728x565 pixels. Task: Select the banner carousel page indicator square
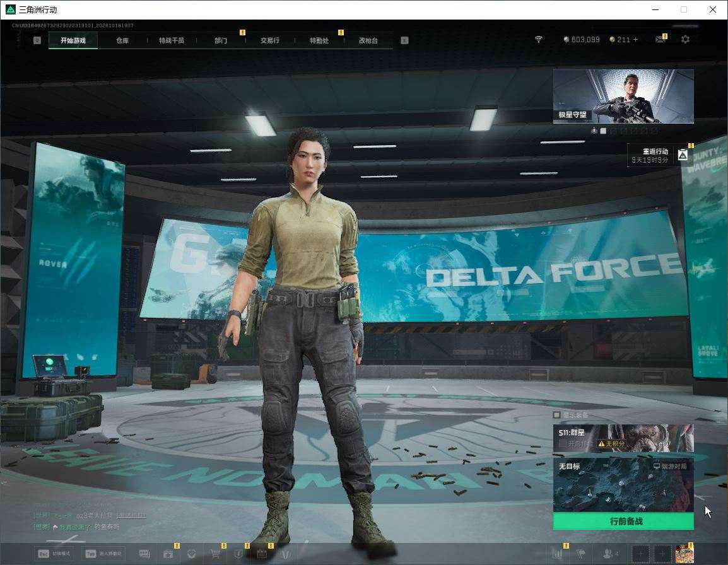tap(603, 131)
